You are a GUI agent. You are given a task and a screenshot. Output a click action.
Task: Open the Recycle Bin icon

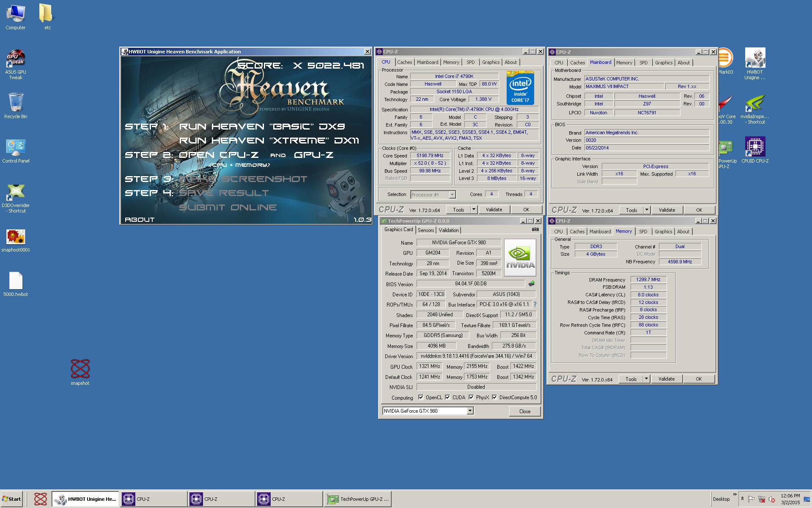click(16, 106)
